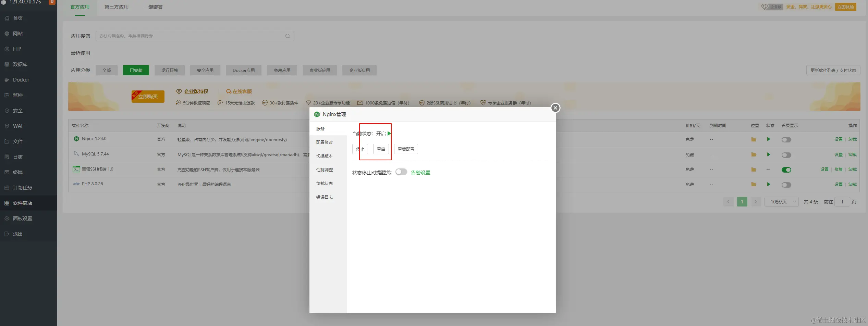Filter by 专业版应用 category
Viewport: 868px width, 326px height.
[320, 71]
